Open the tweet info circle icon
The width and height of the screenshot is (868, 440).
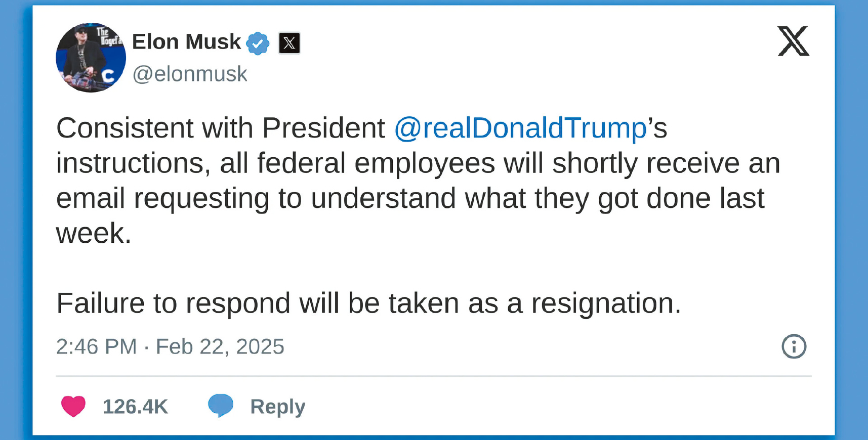(x=794, y=346)
